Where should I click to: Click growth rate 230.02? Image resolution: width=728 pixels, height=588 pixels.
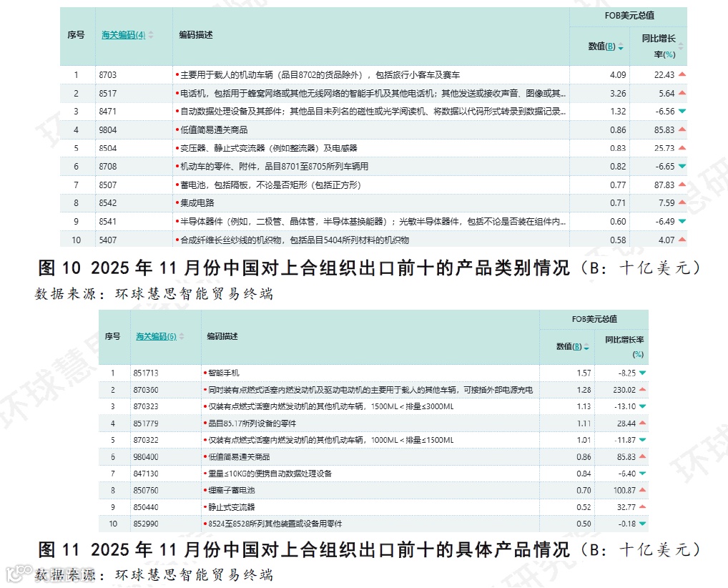click(x=624, y=390)
